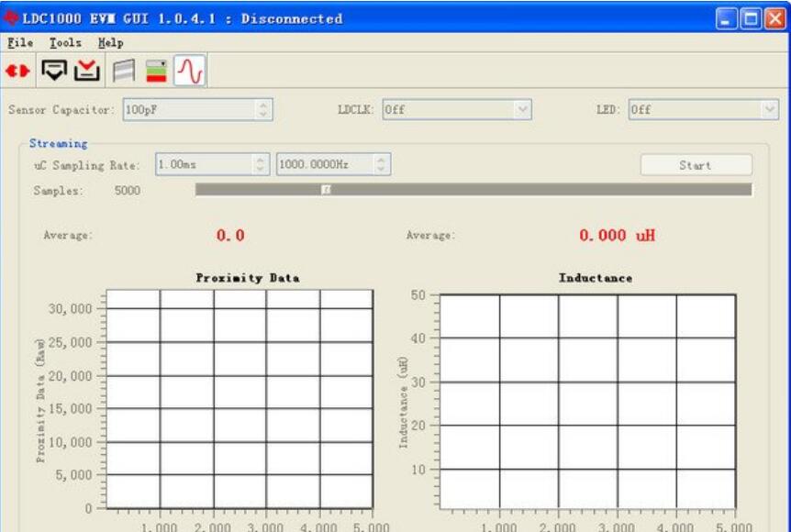The height and width of the screenshot is (532, 791).
Task: Click the 1000.0000Hz frequency field
Action: coord(333,164)
